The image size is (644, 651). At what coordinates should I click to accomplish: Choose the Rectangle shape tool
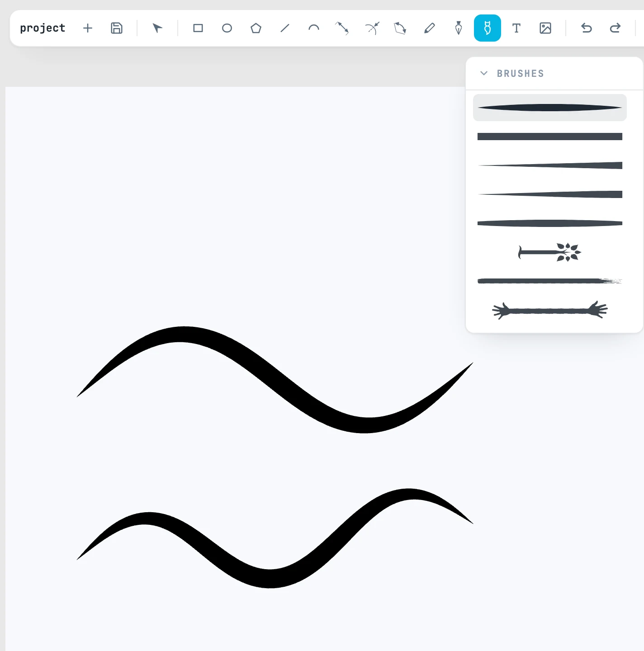pyautogui.click(x=198, y=28)
